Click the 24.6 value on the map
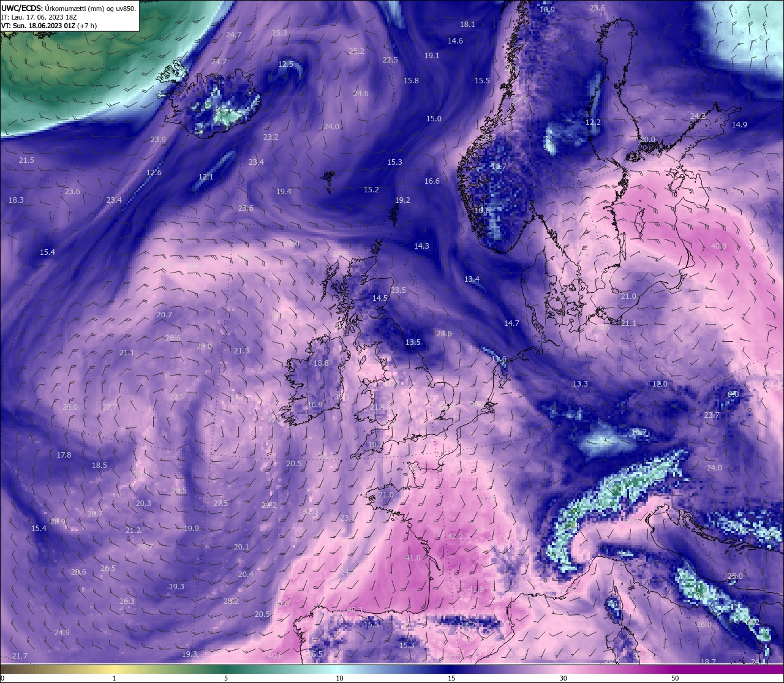Screen dimensions: 784x683 (361, 94)
